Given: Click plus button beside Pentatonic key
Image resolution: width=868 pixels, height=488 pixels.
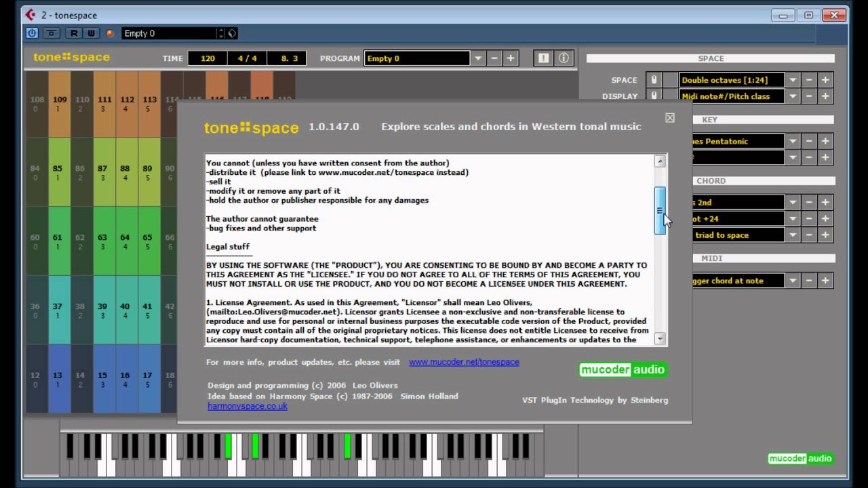Looking at the screenshot, I should tap(825, 141).
